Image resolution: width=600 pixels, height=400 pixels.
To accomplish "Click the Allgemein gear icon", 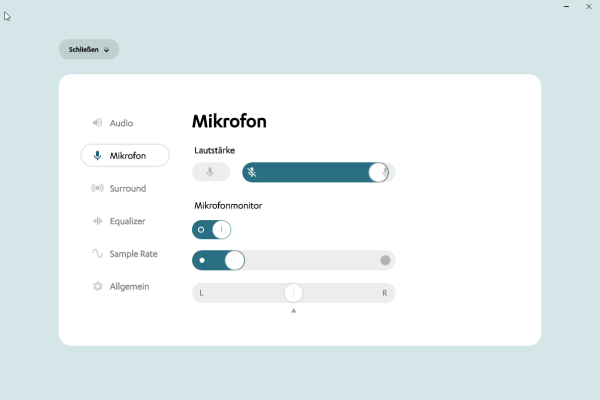I will coord(97,286).
